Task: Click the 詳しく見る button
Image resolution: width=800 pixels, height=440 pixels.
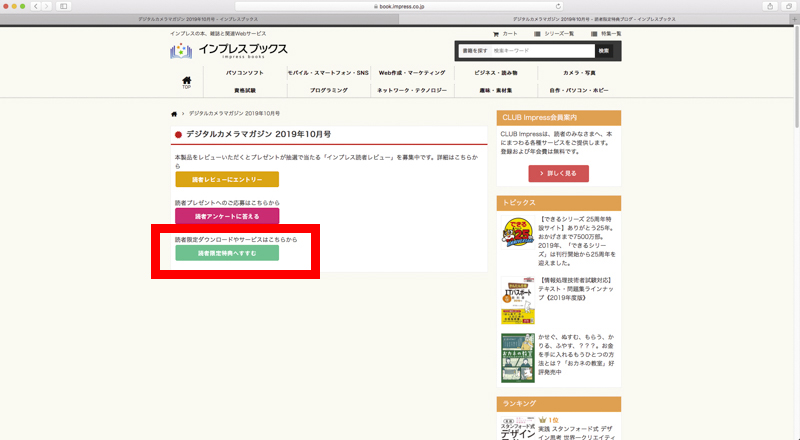Action: point(558,174)
